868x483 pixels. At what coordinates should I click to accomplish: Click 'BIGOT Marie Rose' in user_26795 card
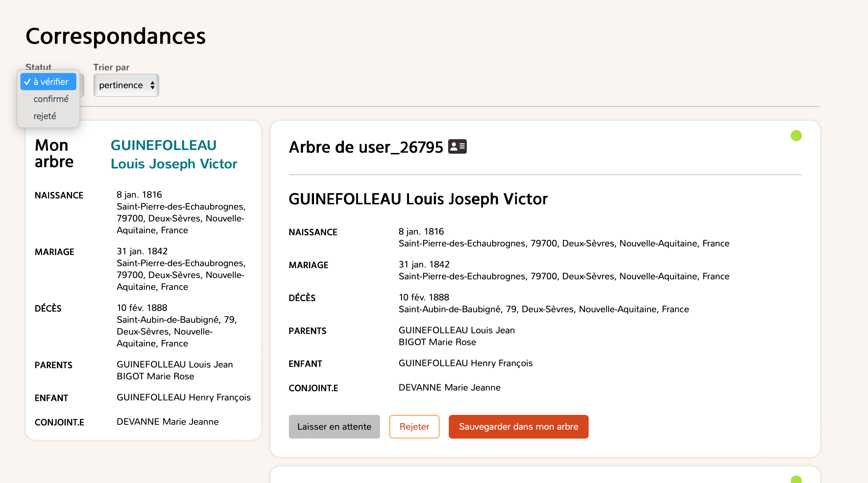point(437,342)
